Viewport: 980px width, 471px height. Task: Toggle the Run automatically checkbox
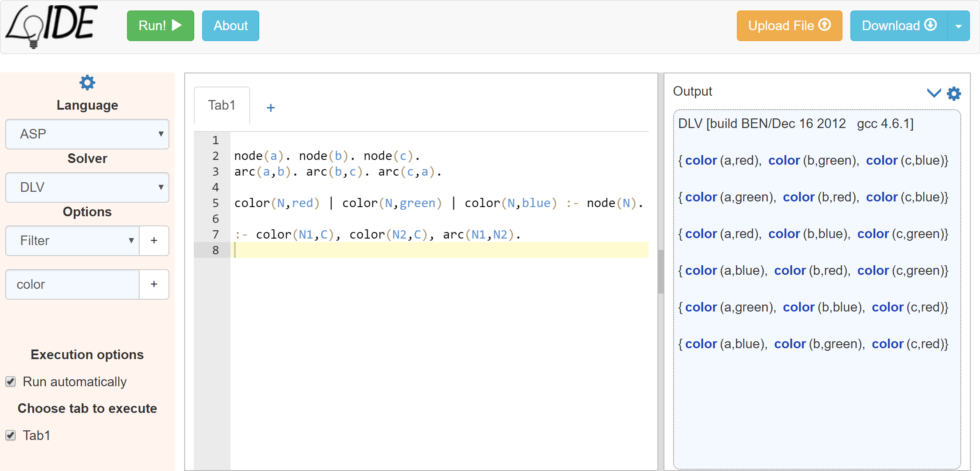[x=11, y=382]
